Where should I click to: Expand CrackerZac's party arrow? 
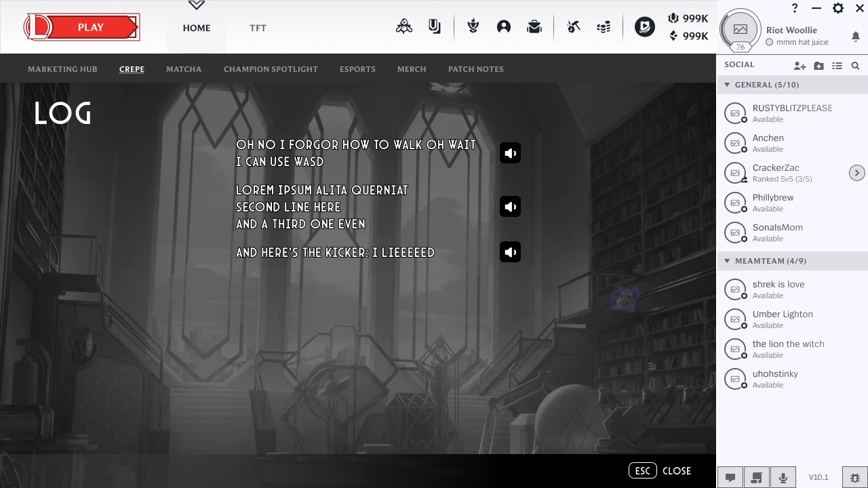coord(857,173)
